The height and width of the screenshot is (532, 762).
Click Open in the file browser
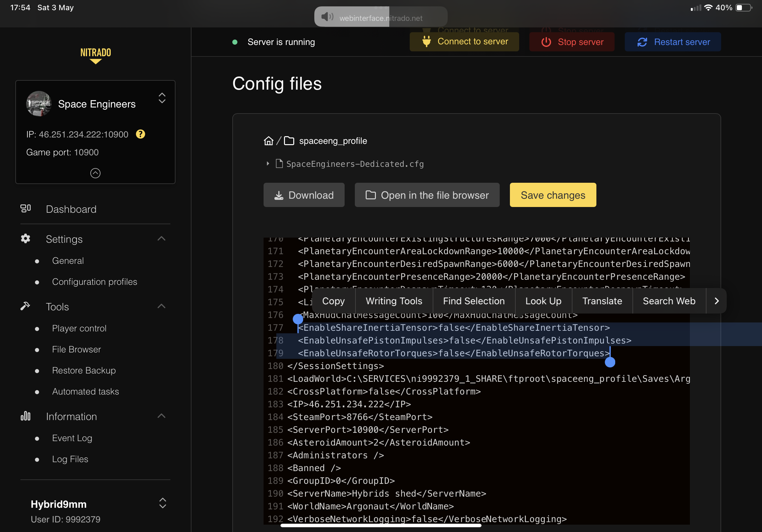[427, 195]
